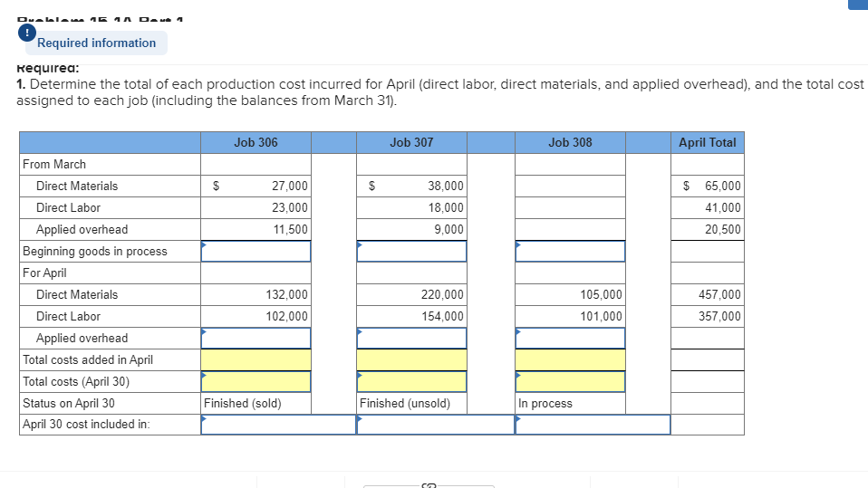Click the 20,500 April Total value
The width and height of the screenshot is (868, 488).
coord(723,230)
